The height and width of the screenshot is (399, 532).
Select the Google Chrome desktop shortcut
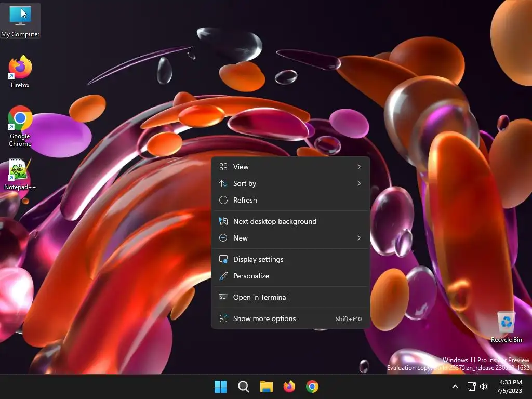tap(20, 126)
